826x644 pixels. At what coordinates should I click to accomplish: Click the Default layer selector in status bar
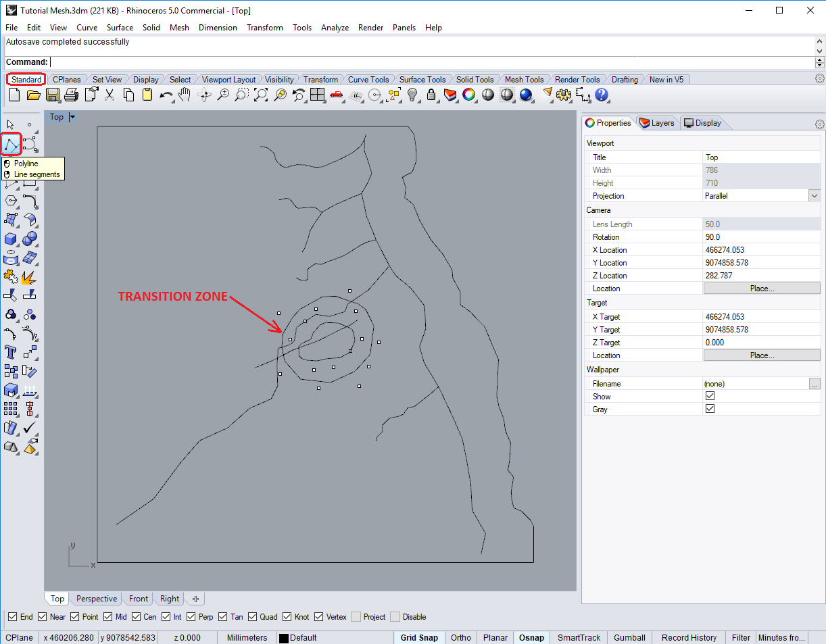tap(303, 637)
